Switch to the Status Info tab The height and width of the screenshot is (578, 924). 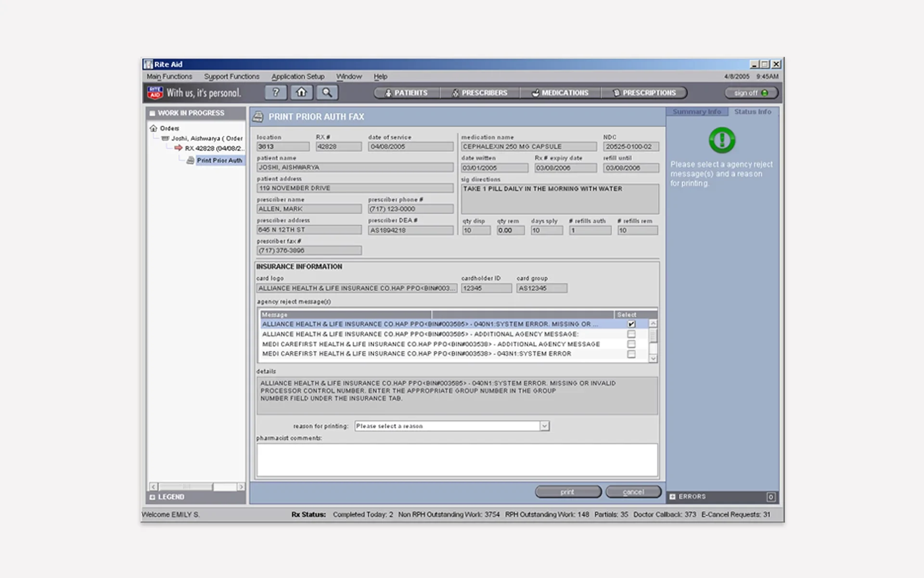tap(753, 112)
